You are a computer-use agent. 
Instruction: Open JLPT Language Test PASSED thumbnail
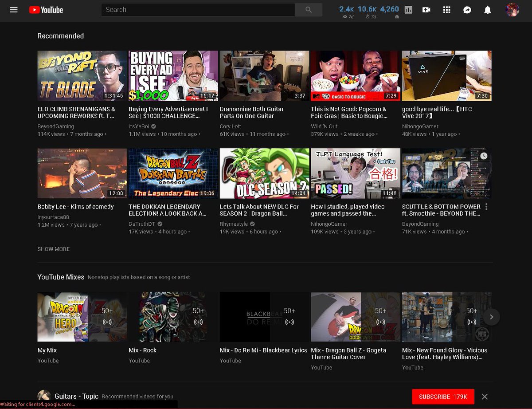coord(356,173)
